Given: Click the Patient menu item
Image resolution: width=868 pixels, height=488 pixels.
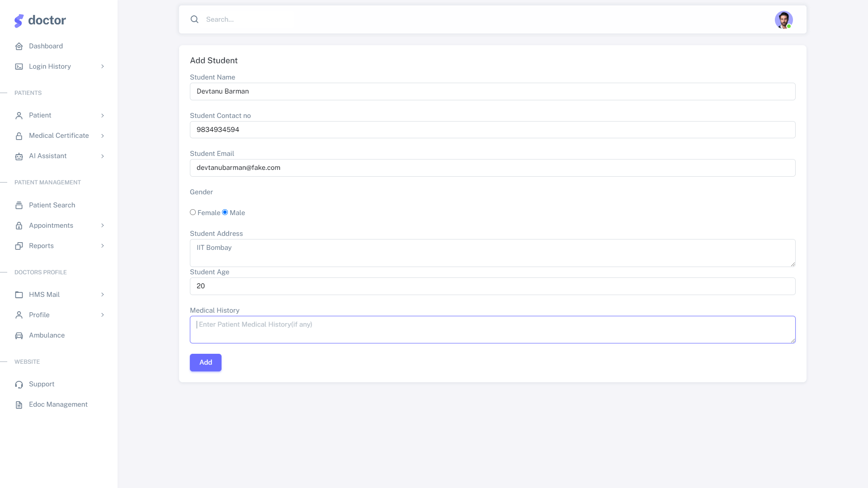Looking at the screenshot, I should click(40, 115).
